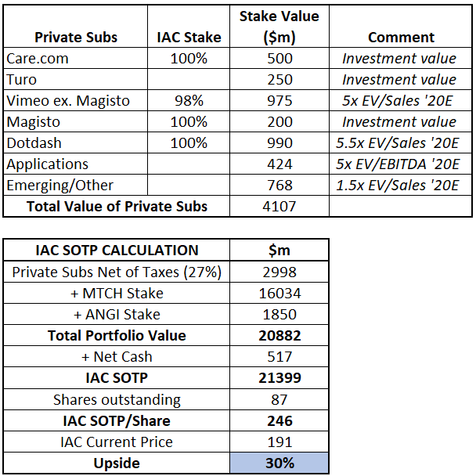Screen dimensions: 476x476
Task: Select the IAC Stake column header
Action: tap(189, 37)
